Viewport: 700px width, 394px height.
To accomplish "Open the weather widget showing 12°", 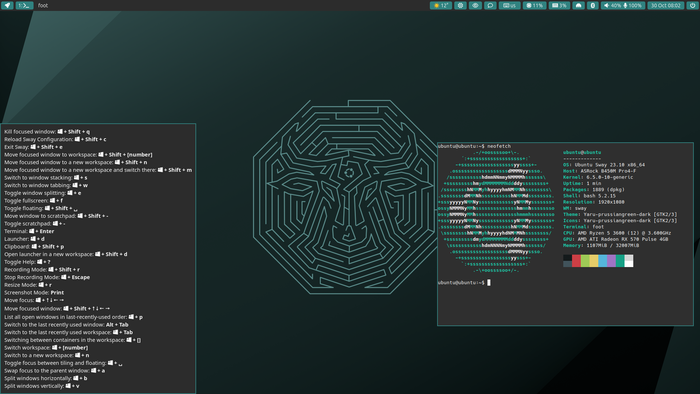I will pyautogui.click(x=441, y=5).
